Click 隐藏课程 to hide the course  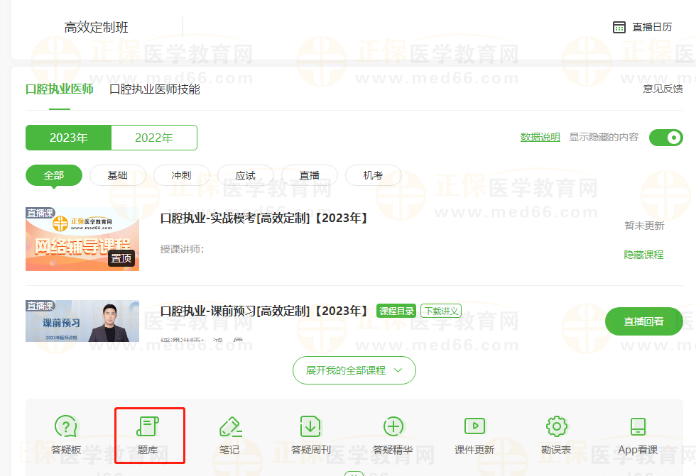[x=643, y=255]
